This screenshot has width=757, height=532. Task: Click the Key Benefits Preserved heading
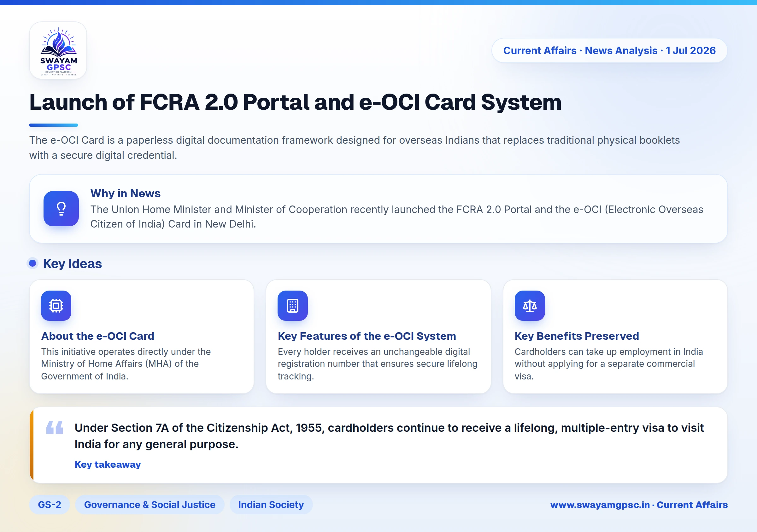click(577, 336)
